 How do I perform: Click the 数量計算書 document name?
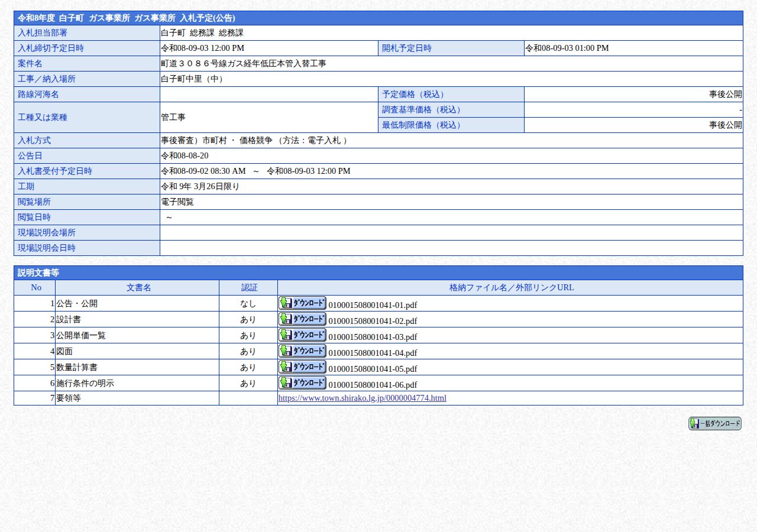click(x=77, y=367)
